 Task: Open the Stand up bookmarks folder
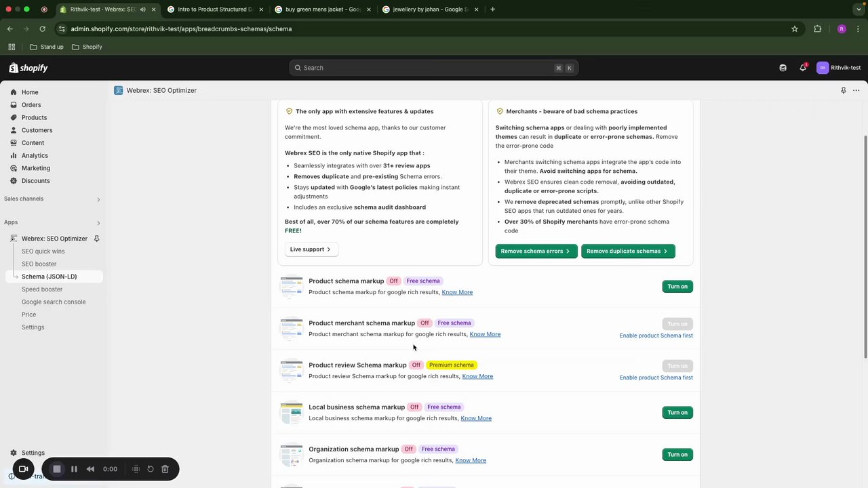tap(47, 47)
